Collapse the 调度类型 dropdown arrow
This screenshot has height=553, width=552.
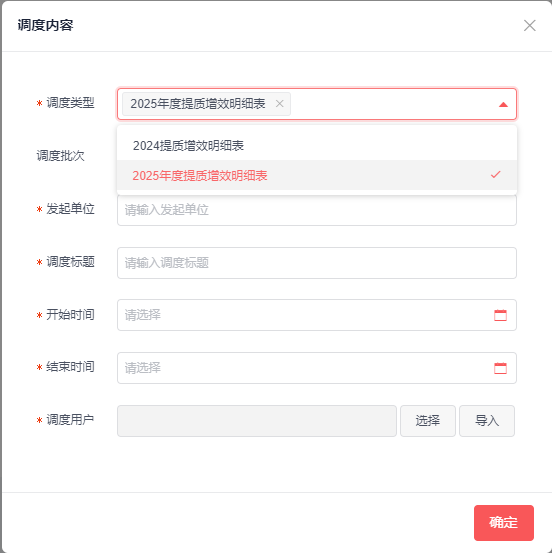point(503,104)
